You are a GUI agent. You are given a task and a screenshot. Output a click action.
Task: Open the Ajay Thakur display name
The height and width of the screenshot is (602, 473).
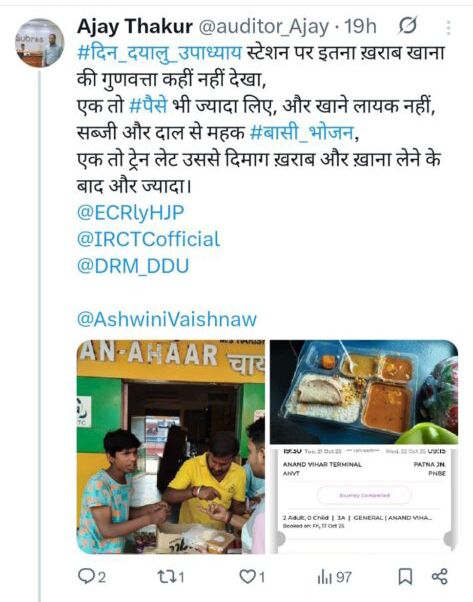135,26
